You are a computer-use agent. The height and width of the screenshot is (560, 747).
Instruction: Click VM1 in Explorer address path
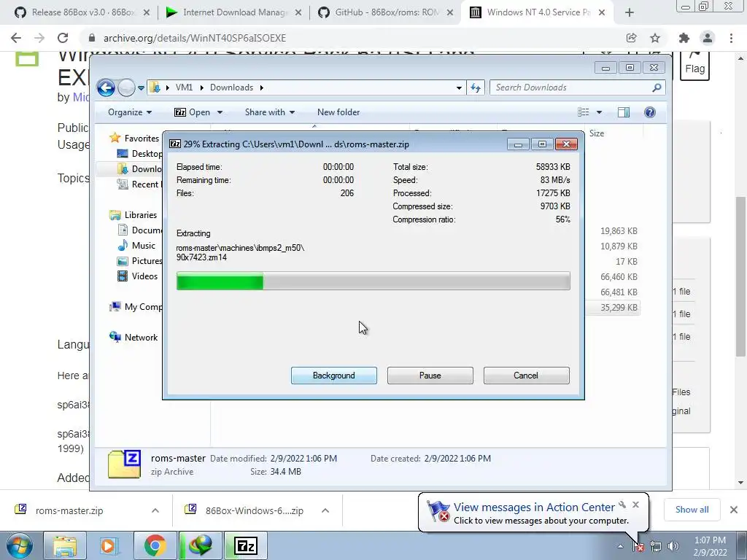(184, 87)
